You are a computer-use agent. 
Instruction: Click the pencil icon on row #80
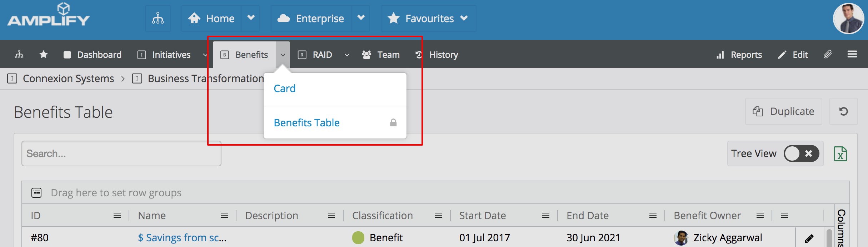[x=809, y=238]
